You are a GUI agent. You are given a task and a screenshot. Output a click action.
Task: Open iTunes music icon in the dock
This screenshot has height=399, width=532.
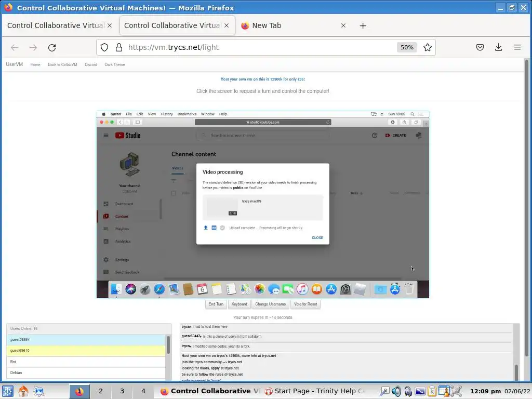[302, 289]
